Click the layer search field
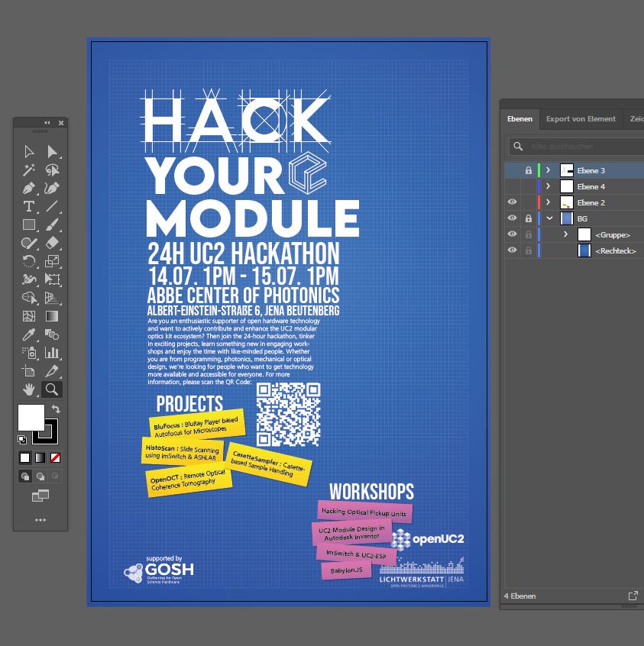644x646 pixels. point(578,147)
